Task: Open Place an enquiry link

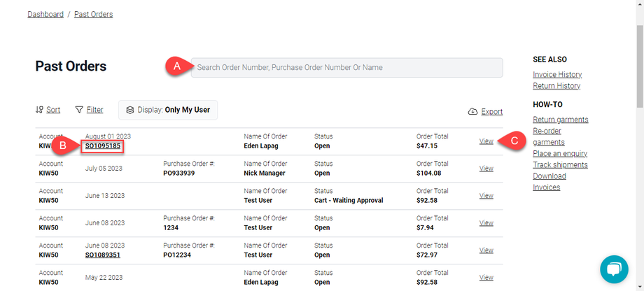Action: pyautogui.click(x=560, y=154)
